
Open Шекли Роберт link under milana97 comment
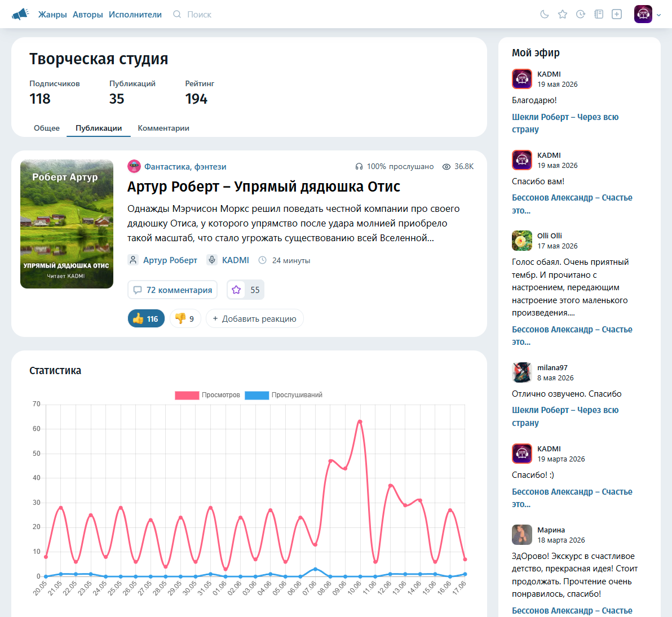click(565, 416)
